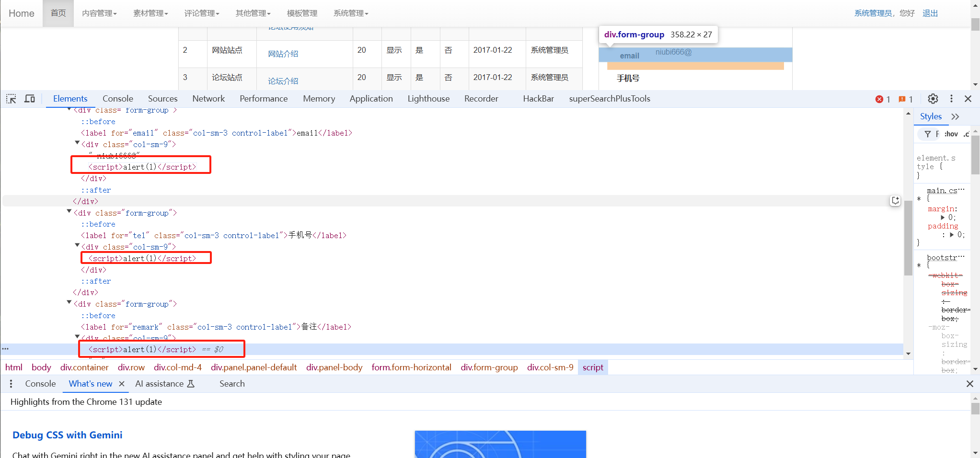This screenshot has width=980, height=458.
Task: Open the 内容管理 dropdown menu
Action: (99, 13)
